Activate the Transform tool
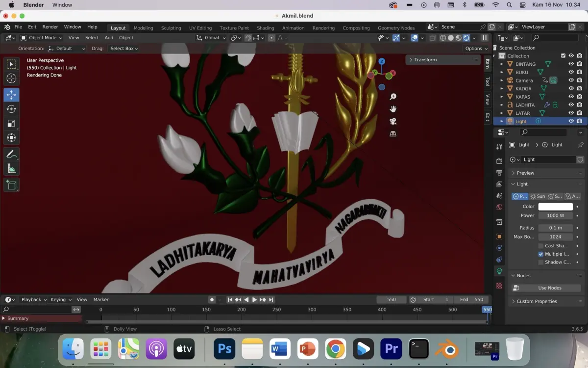588x368 pixels. coord(11,138)
